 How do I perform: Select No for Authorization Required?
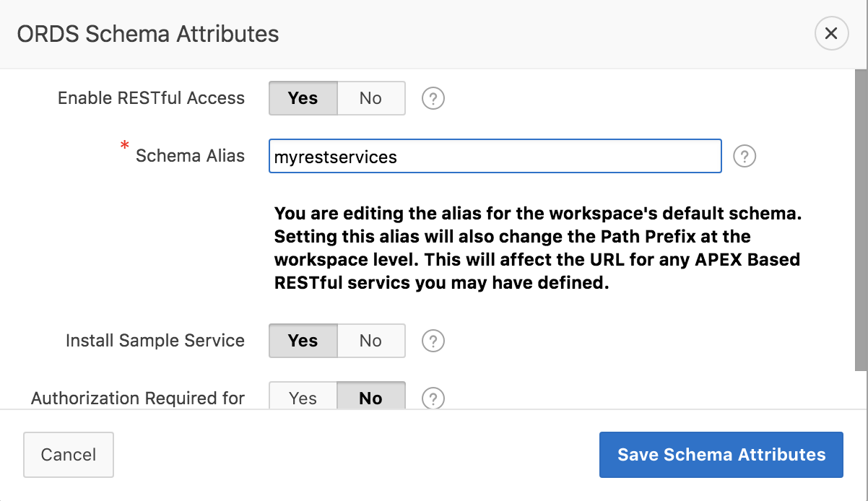click(x=370, y=398)
